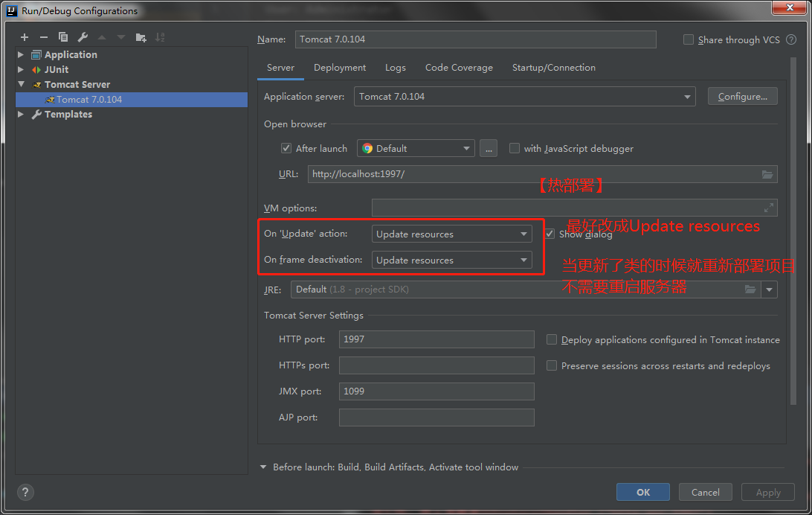The height and width of the screenshot is (515, 812).
Task: Open On frame deactivation dropdown
Action: 451,260
